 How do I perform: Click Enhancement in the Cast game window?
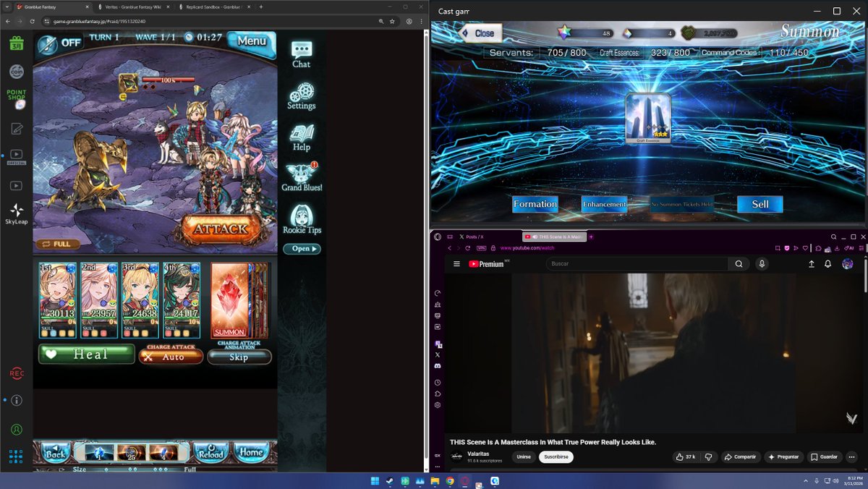[605, 204]
